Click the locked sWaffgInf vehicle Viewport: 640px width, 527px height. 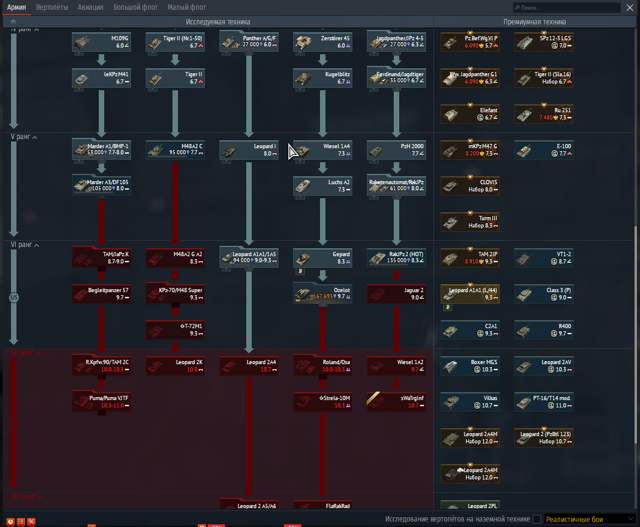click(396, 402)
